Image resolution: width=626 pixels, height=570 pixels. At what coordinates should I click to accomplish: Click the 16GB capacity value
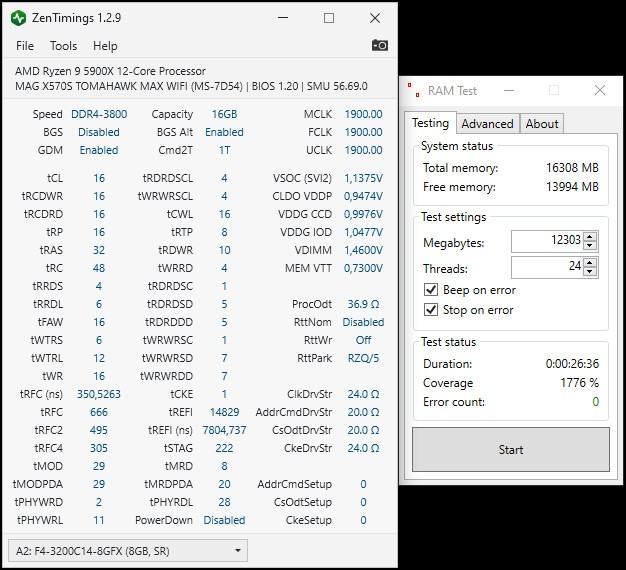[224, 114]
